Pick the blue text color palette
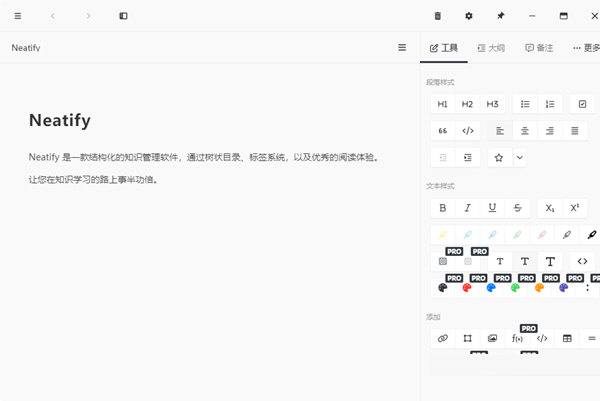 pyautogui.click(x=491, y=288)
